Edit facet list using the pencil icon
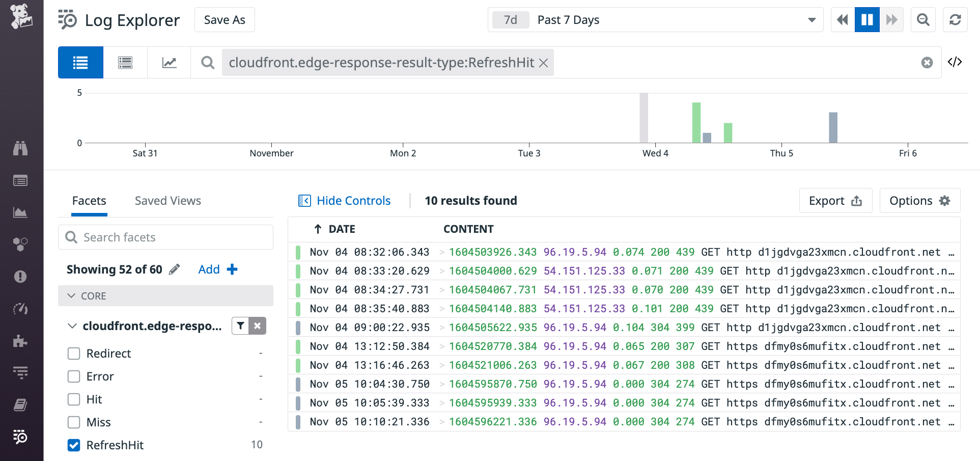The height and width of the screenshot is (461, 980). [175, 269]
